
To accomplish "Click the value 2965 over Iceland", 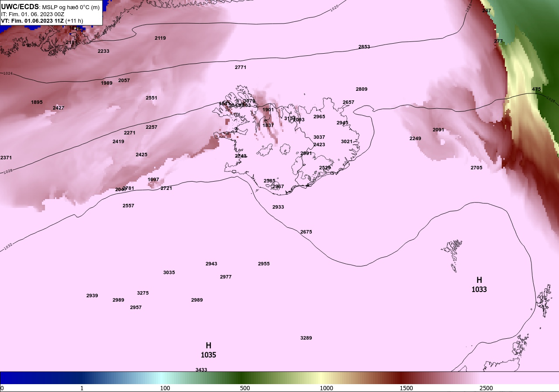I will point(319,117).
